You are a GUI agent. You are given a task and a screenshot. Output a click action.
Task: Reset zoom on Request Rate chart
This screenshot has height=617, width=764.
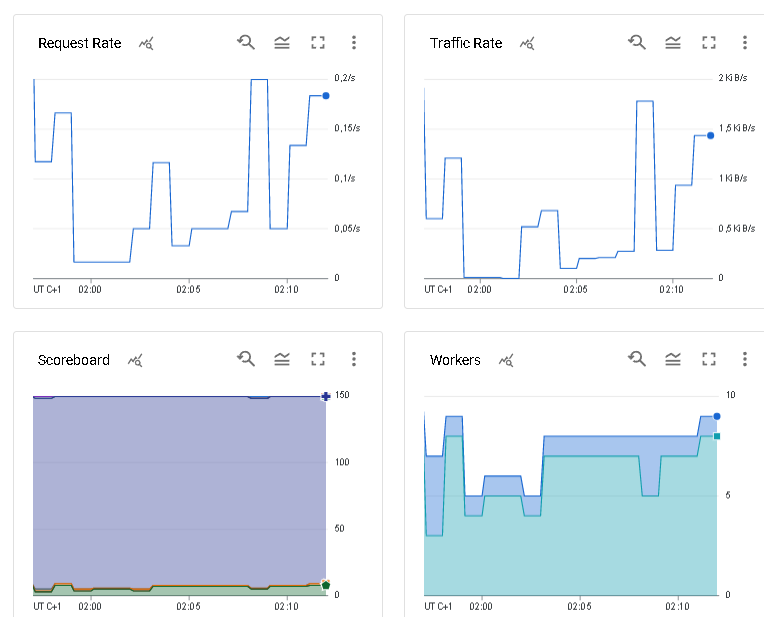(x=246, y=43)
